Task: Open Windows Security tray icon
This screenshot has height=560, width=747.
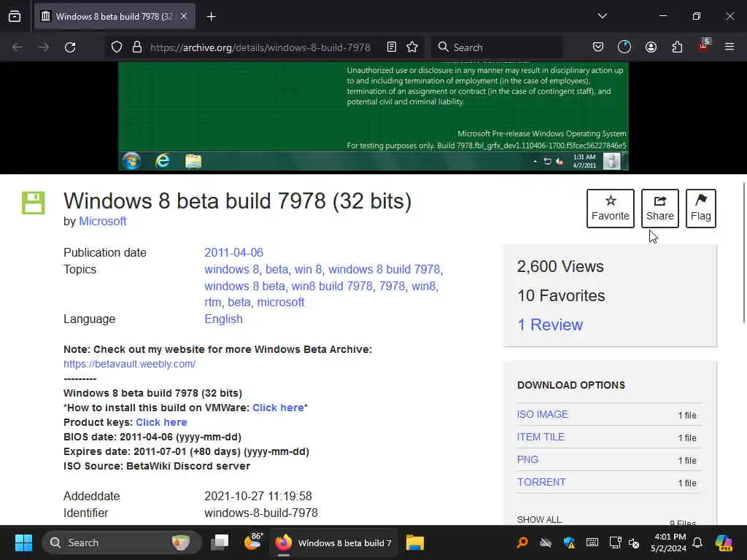Action: pos(569,542)
